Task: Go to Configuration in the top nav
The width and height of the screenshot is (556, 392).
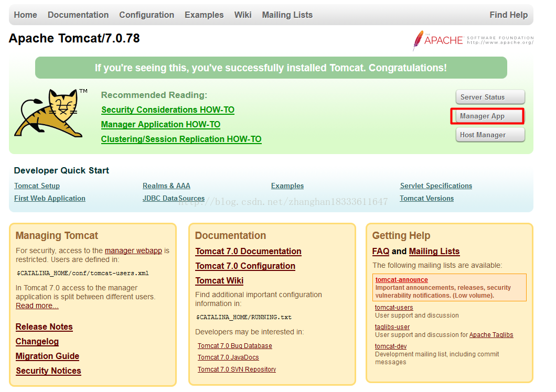Action: click(147, 15)
